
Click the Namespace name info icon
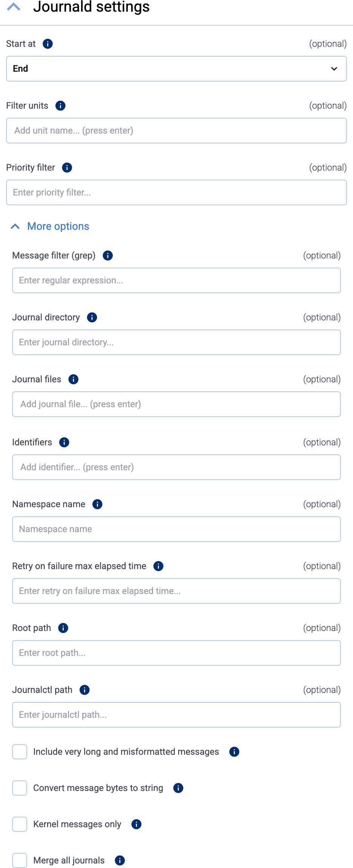[97, 504]
